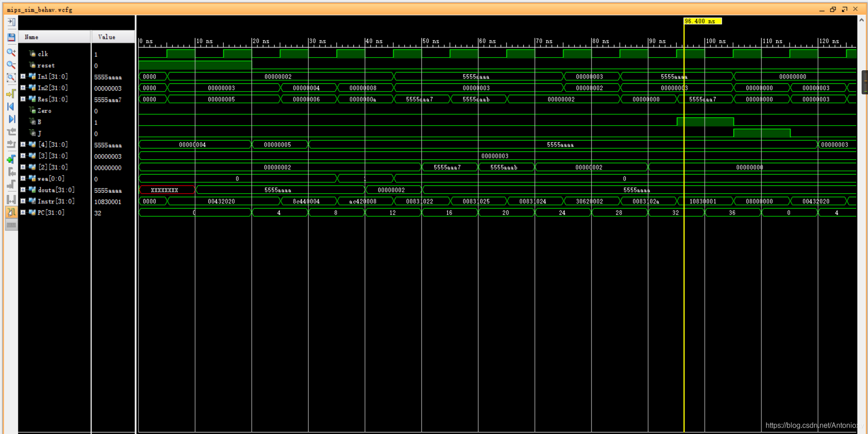The height and width of the screenshot is (434, 868).
Task: Go to previous transition
Action: [x=11, y=132]
